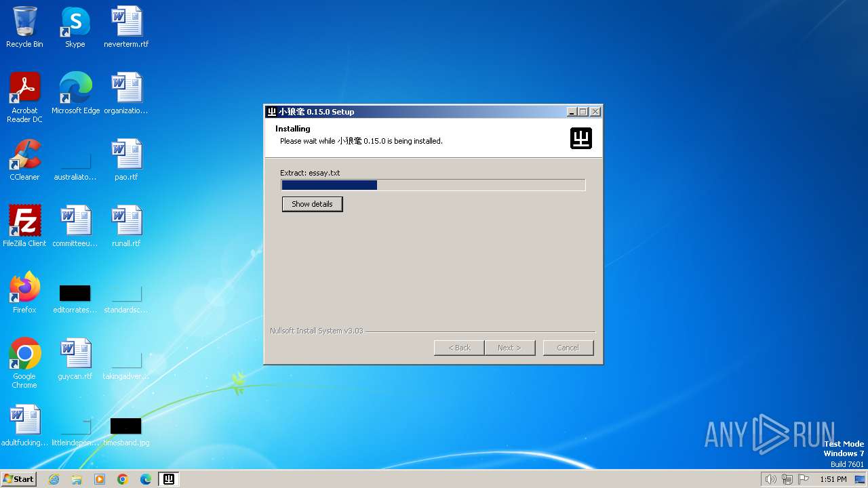The width and height of the screenshot is (868, 488).
Task: Select the organizatio... document on the desktop
Action: click(126, 94)
